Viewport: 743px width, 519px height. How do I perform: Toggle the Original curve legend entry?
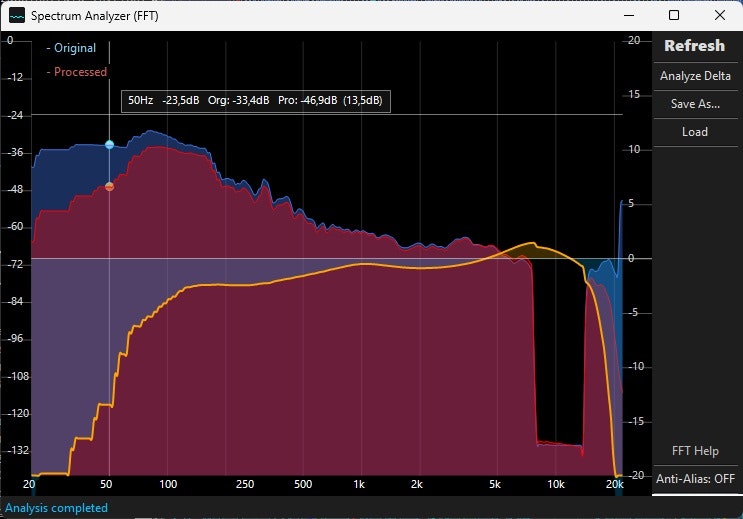coord(71,48)
